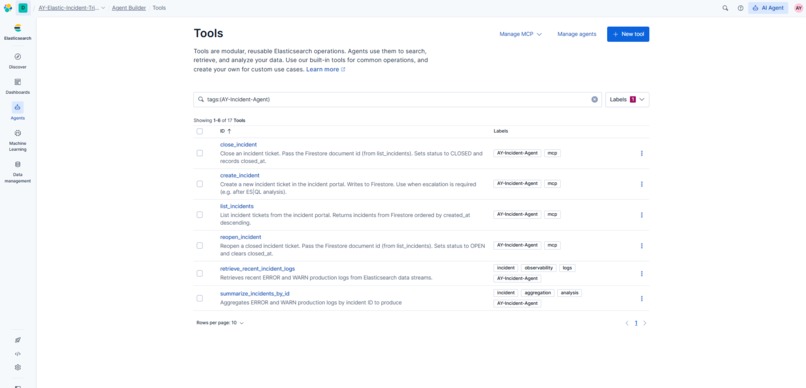This screenshot has width=806, height=388.
Task: Check the summarize_incidents_by_id row checkbox
Action: (x=199, y=298)
